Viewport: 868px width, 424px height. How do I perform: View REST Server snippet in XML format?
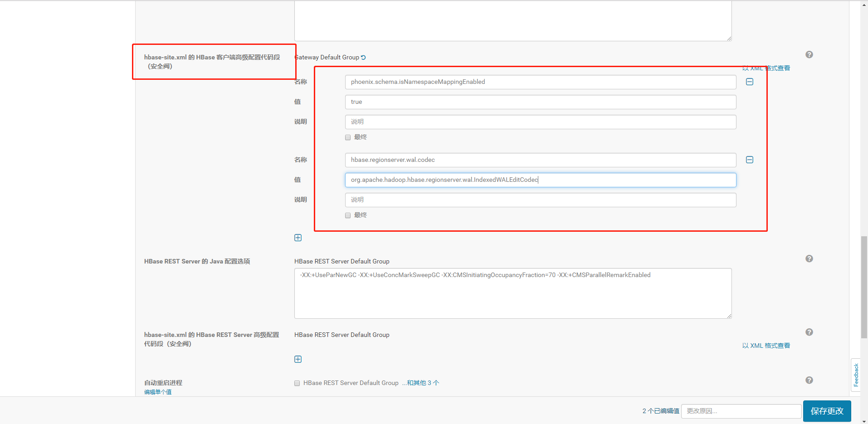pyautogui.click(x=766, y=346)
